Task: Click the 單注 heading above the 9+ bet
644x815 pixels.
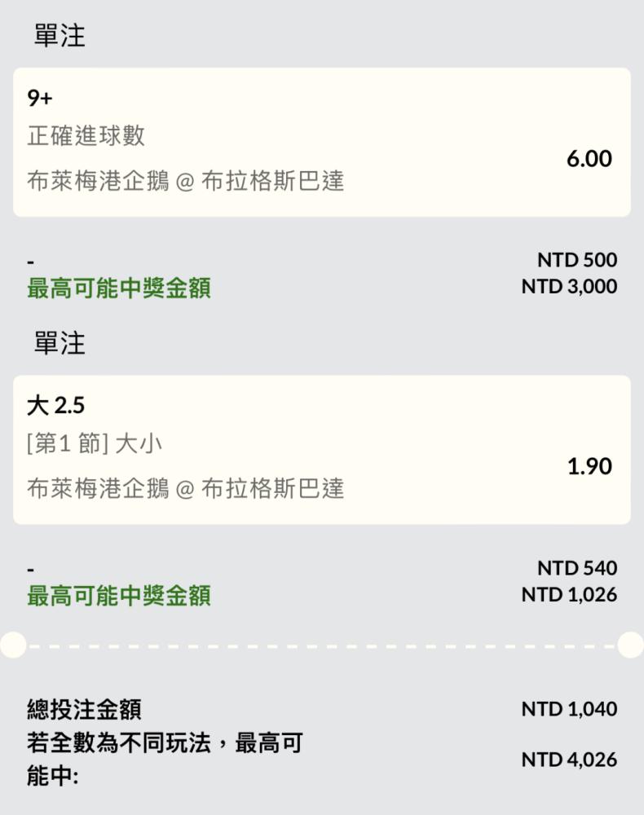Action: pyautogui.click(x=60, y=36)
